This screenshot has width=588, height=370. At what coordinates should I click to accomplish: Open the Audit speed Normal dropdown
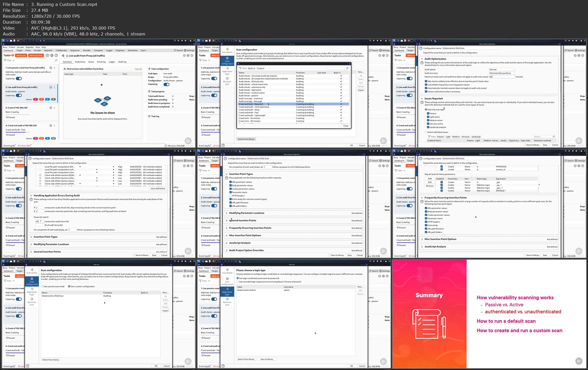(x=502, y=69)
